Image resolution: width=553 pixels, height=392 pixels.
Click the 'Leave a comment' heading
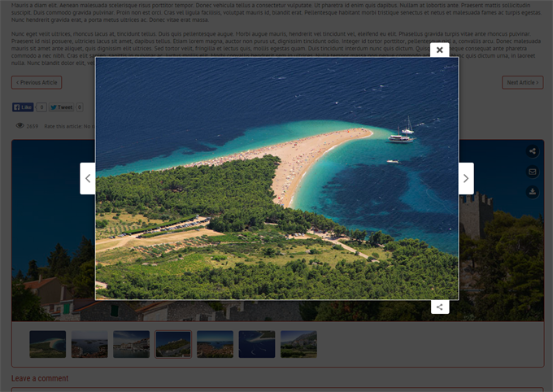(x=40, y=378)
